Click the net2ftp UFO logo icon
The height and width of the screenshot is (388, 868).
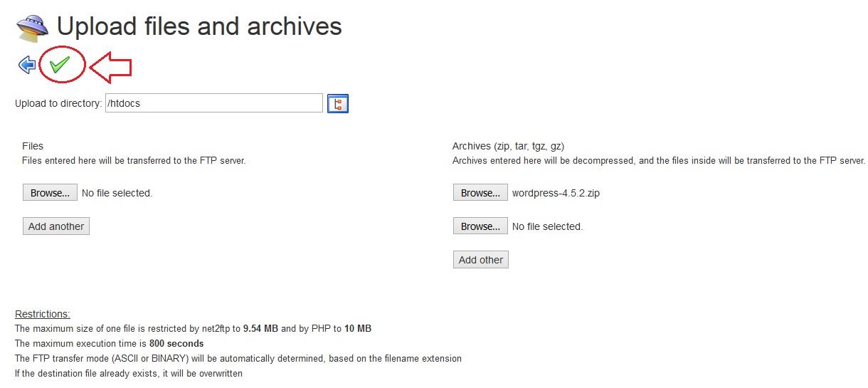click(32, 27)
